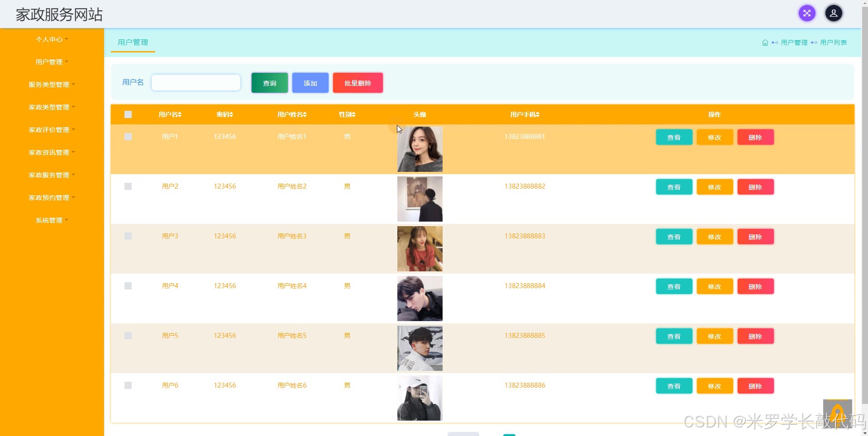This screenshot has height=436, width=868.
Task: Open the user avatar profile icon
Action: [834, 13]
